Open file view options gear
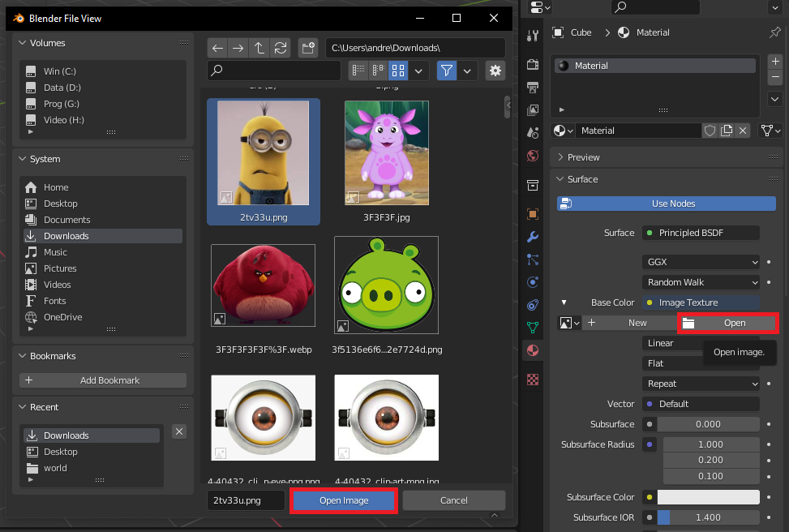Image resolution: width=789 pixels, height=532 pixels. pyautogui.click(x=495, y=71)
